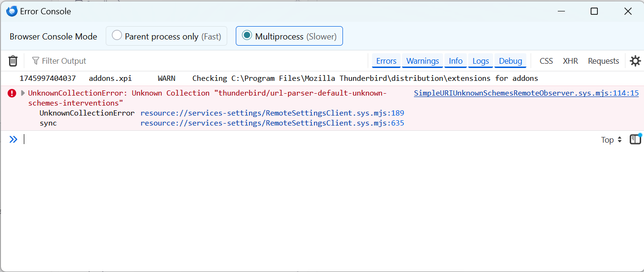Select Parent process only (Fast) mode
Screen dimensions: 644x272
(x=166, y=36)
